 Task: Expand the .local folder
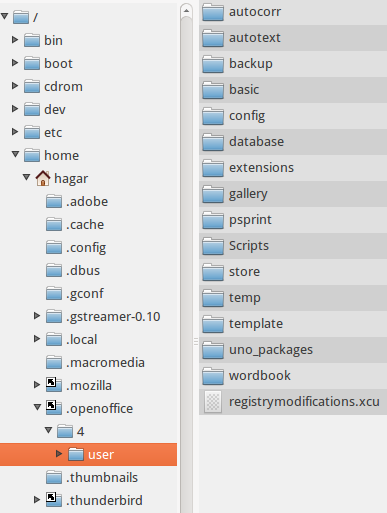pyautogui.click(x=37, y=339)
